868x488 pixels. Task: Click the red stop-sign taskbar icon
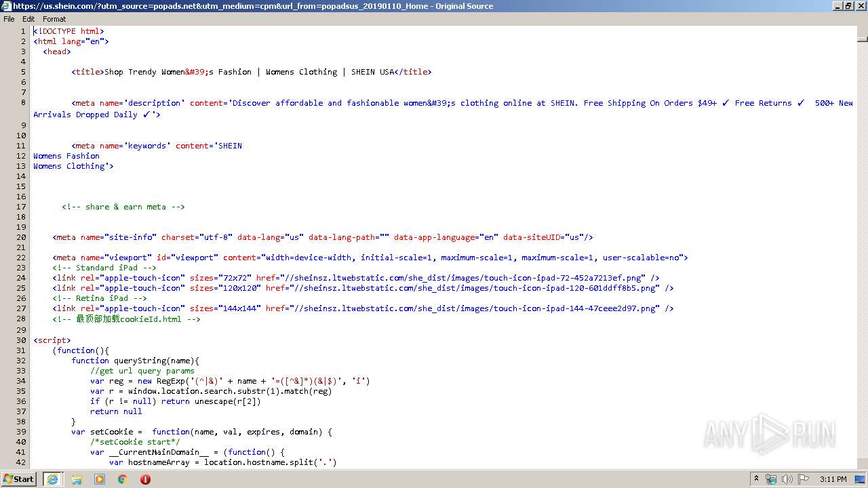[145, 479]
